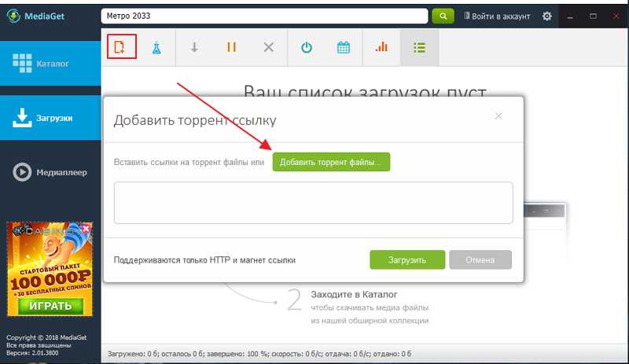Maximize the MediaGet window

tap(593, 17)
